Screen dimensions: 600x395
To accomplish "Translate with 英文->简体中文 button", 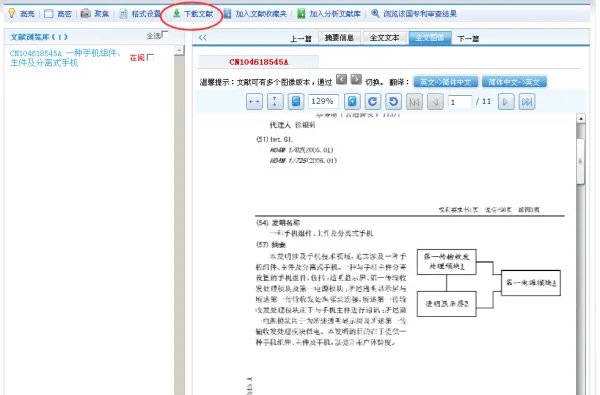I will click(x=446, y=82).
